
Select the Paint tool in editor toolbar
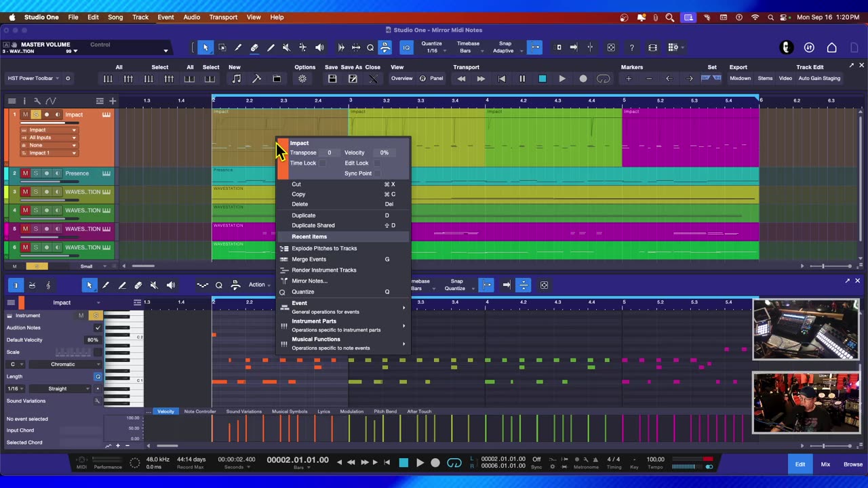click(x=122, y=285)
